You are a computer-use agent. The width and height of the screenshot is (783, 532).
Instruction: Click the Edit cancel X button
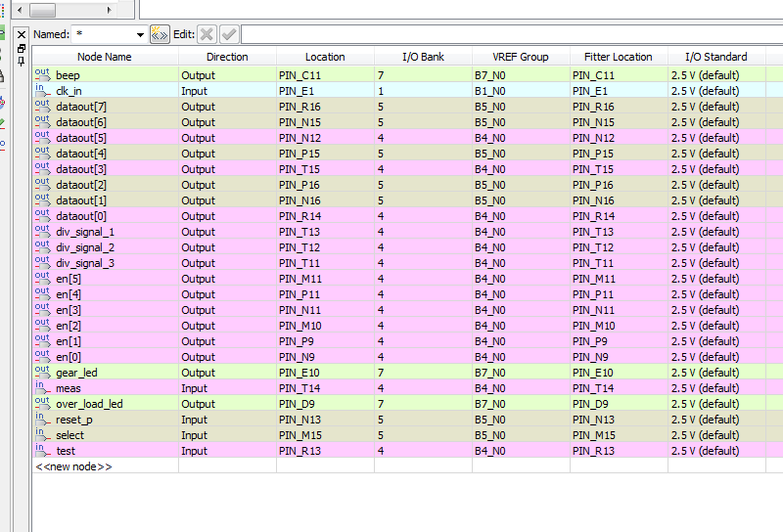[207, 34]
